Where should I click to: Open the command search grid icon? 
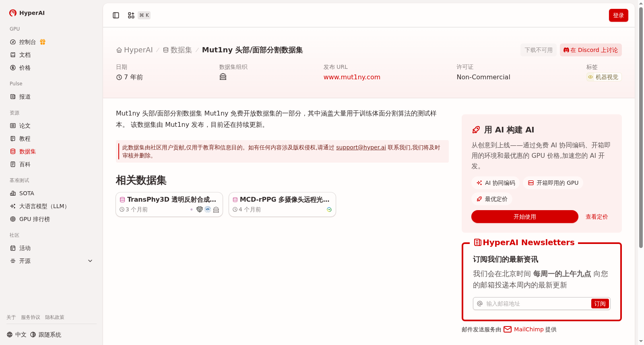(131, 15)
